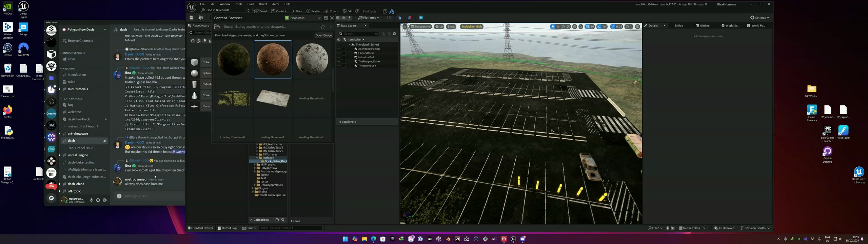
Task: Open Polygonflow Dash server dropdown in Discord
Action: coord(104,30)
